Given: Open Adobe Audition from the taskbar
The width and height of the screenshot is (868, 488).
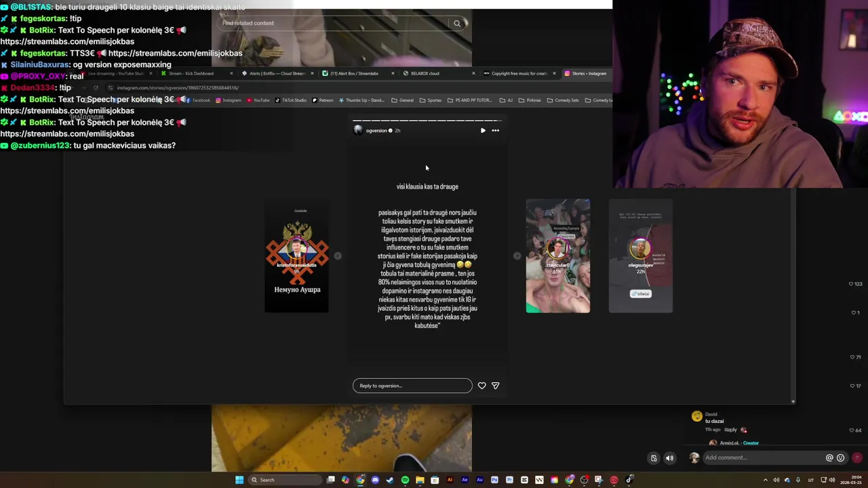Looking at the screenshot, I should [479, 480].
